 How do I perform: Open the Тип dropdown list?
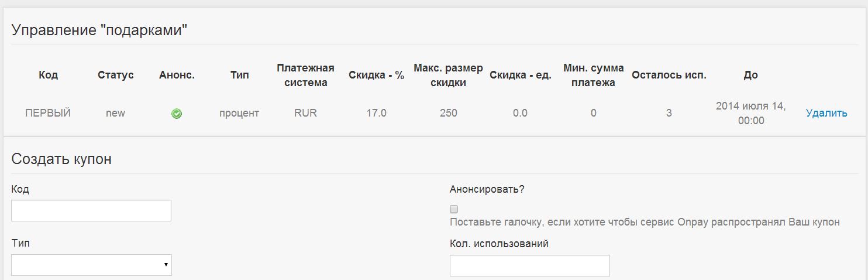[x=91, y=265]
